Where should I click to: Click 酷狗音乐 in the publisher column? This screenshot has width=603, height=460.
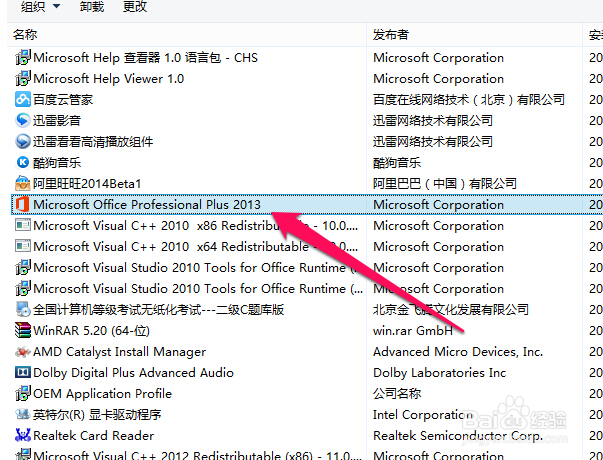point(397,163)
